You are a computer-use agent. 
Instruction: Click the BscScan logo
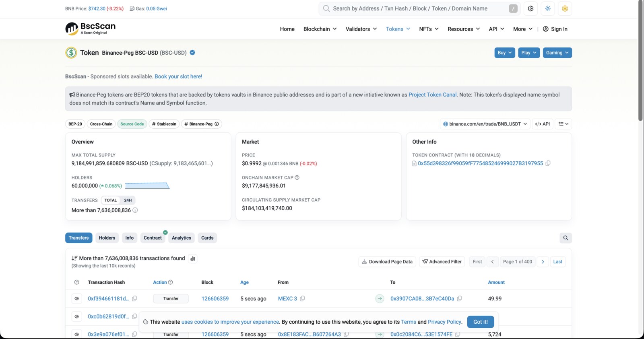[x=91, y=29]
